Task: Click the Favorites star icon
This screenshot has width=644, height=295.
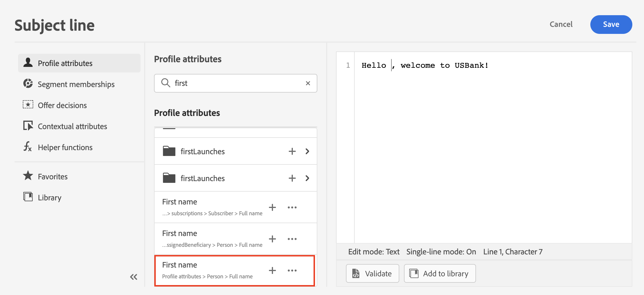Action: tap(28, 176)
